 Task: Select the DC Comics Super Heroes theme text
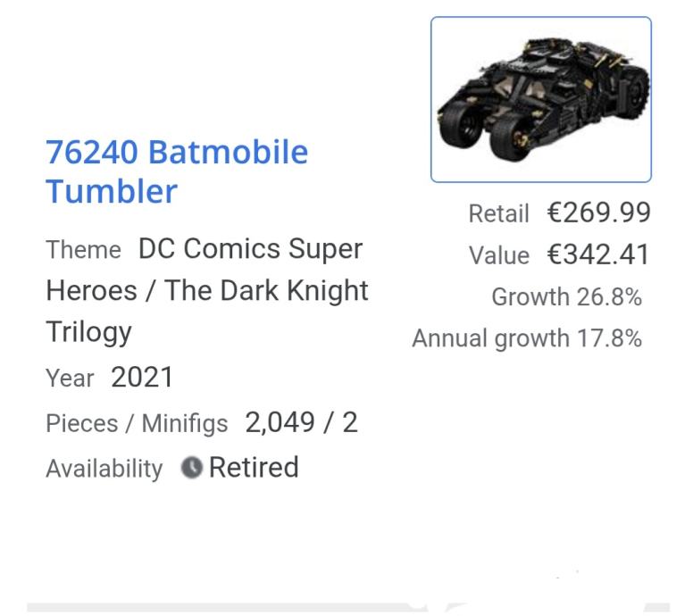pyautogui.click(x=250, y=249)
